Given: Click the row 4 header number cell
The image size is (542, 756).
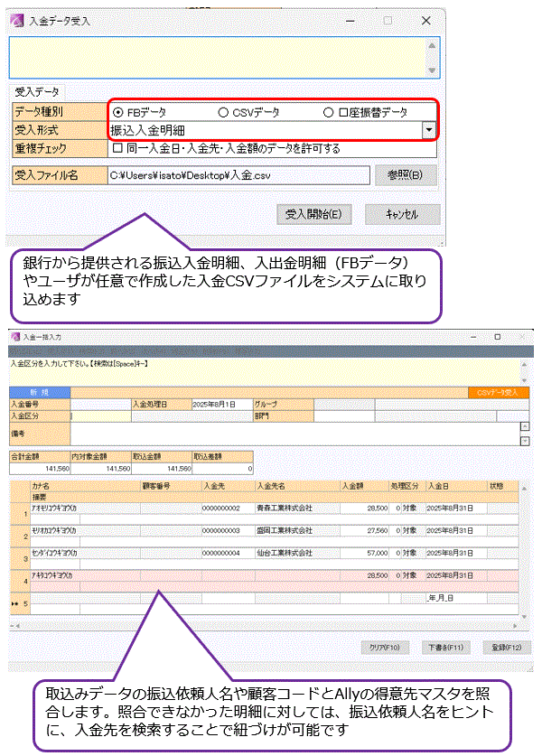Looking at the screenshot, I should tap(21, 581).
